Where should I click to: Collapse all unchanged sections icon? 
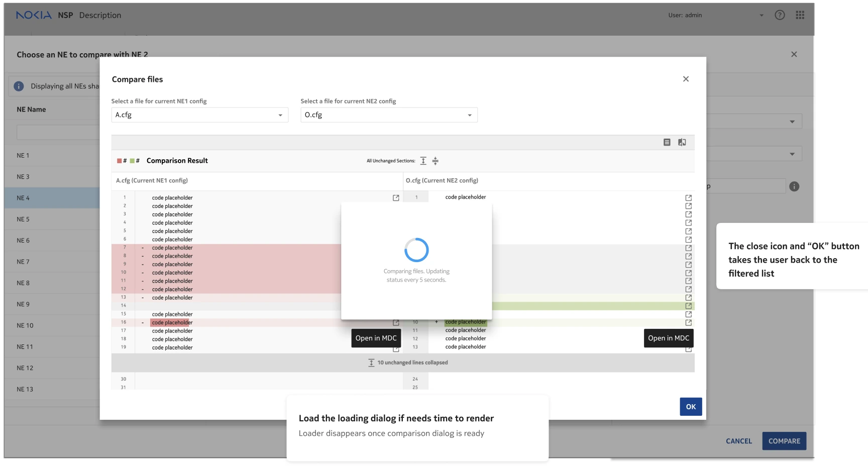coord(435,161)
